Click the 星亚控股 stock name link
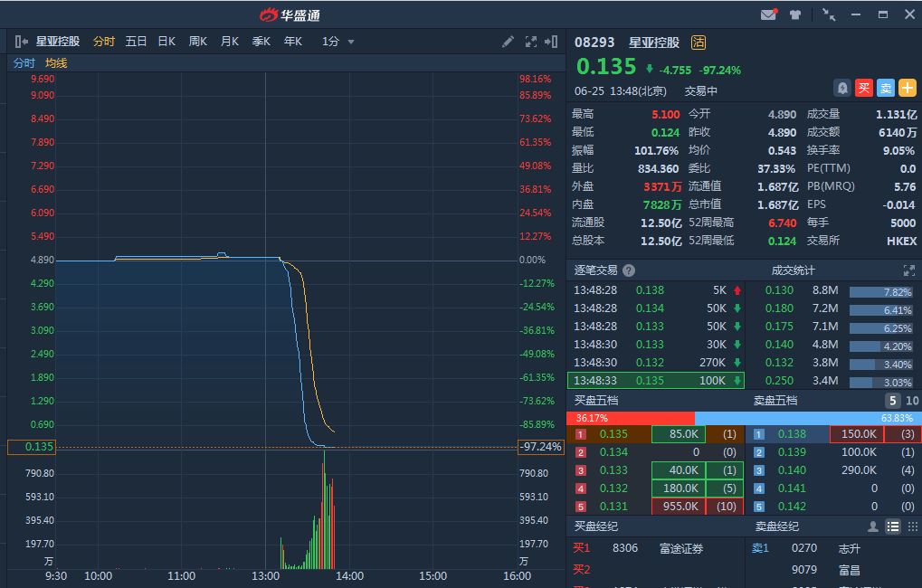The image size is (922, 588). pos(654,43)
